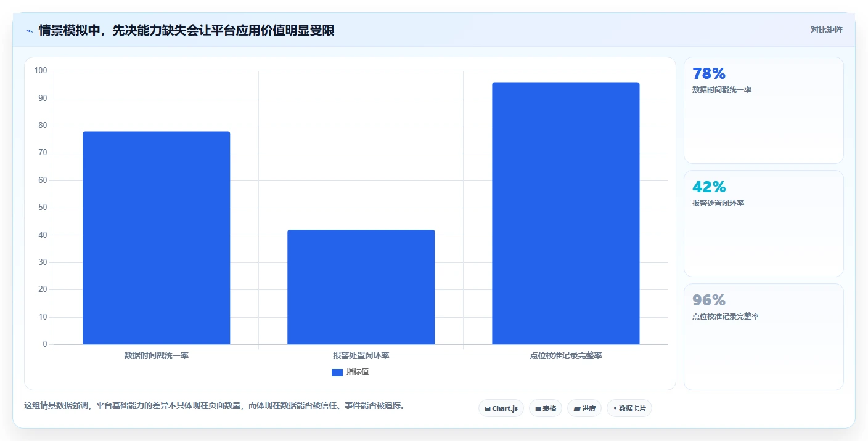Click the x-axis label 数据时间戳统一率
This screenshot has height=441, width=868.
pyautogui.click(x=156, y=355)
